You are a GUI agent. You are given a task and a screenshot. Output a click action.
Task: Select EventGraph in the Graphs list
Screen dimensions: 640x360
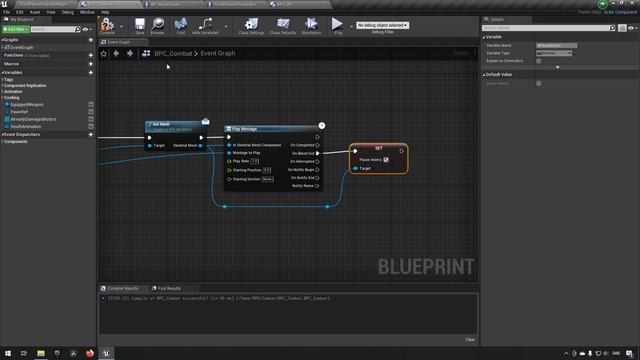point(21,47)
